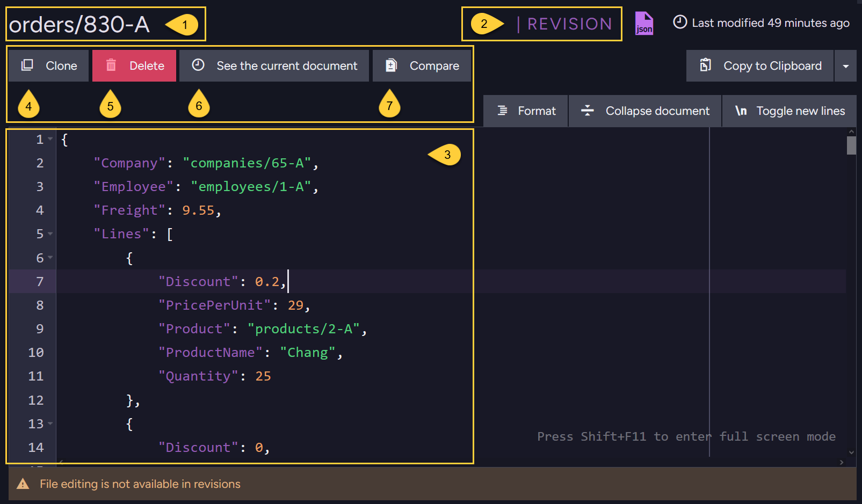The height and width of the screenshot is (504, 862).
Task: Click the Discount value 0.2
Action: [x=267, y=282]
